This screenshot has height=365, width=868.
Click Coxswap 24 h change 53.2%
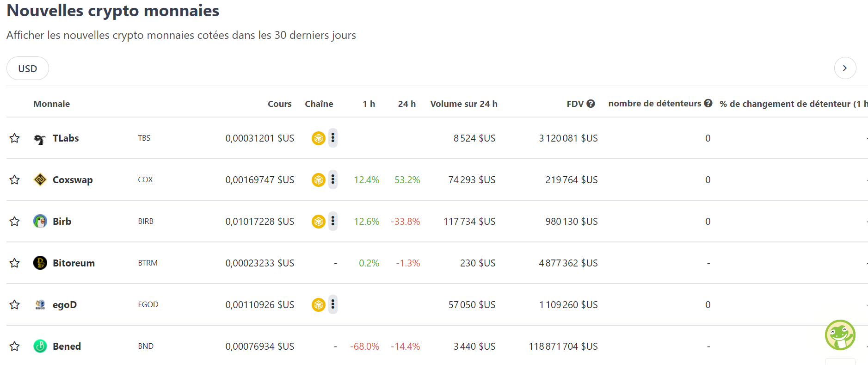[x=407, y=179]
